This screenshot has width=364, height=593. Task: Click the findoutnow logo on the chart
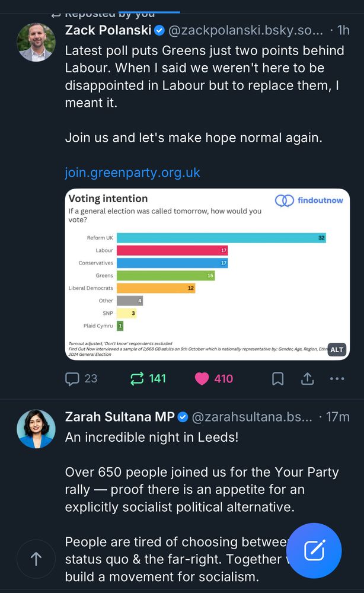(310, 201)
